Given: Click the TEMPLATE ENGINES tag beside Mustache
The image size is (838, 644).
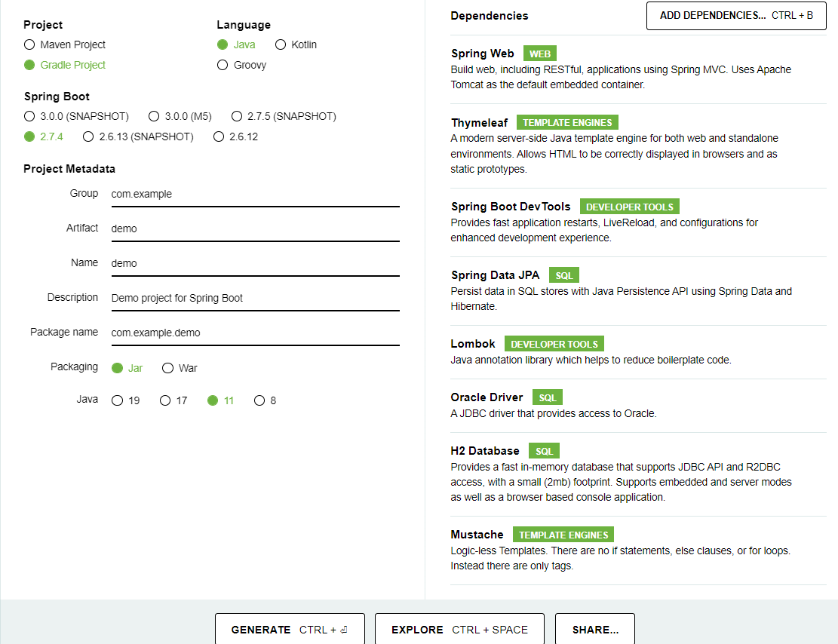Looking at the screenshot, I should [563, 535].
